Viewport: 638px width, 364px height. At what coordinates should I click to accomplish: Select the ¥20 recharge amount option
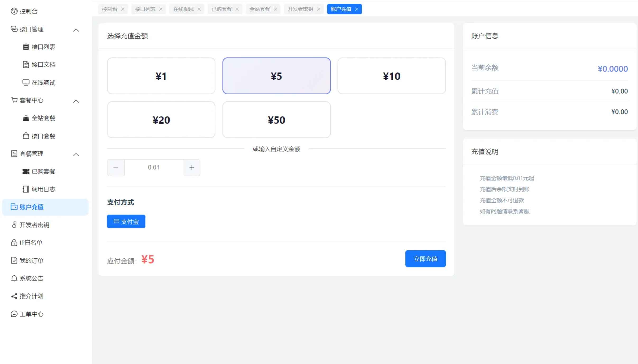(x=161, y=120)
